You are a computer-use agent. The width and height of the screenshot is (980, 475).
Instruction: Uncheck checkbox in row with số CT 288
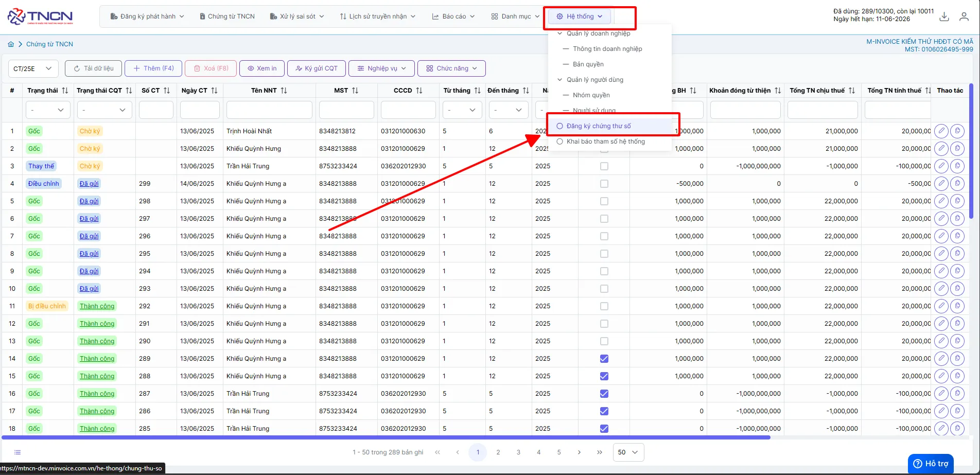point(604,376)
